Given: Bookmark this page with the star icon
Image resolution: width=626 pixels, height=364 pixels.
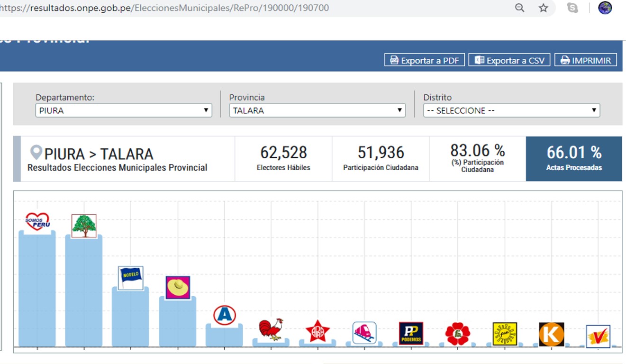Looking at the screenshot, I should coord(544,8).
